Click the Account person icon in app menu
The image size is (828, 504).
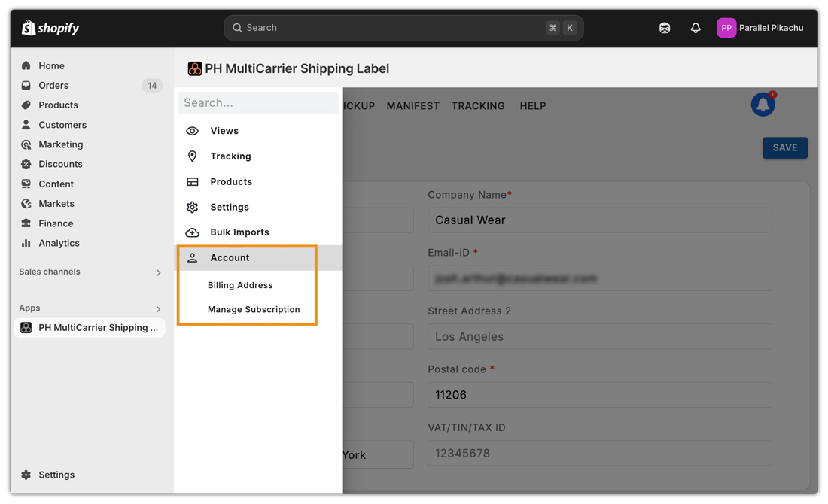pos(192,257)
